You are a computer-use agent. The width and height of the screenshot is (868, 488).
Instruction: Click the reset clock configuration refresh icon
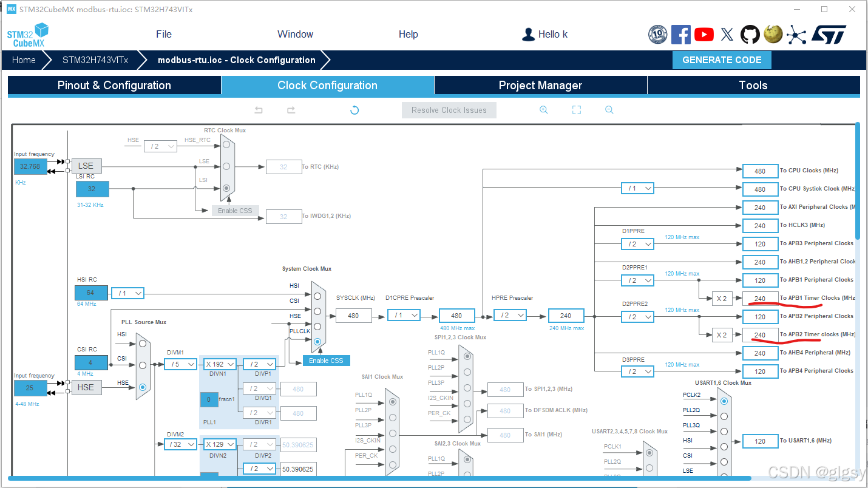(x=354, y=110)
